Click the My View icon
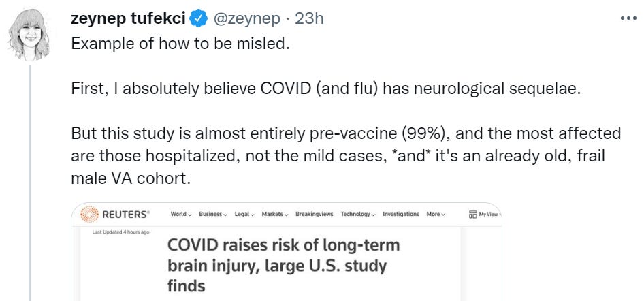644x301 pixels. point(472,215)
